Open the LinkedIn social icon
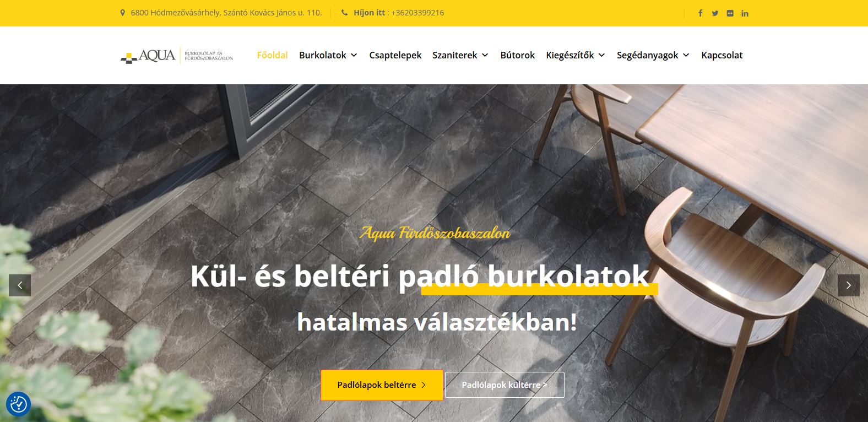Viewport: 868px width, 422px height. pos(745,13)
